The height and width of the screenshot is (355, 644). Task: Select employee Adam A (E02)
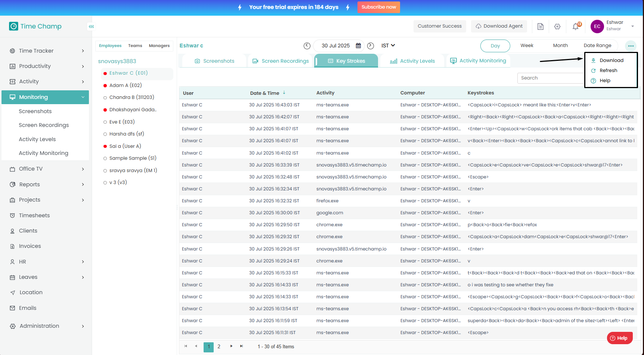pos(125,85)
